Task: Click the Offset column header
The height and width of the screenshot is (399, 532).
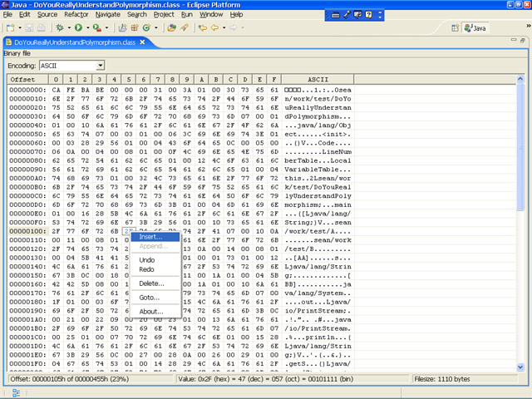Action: (27, 80)
